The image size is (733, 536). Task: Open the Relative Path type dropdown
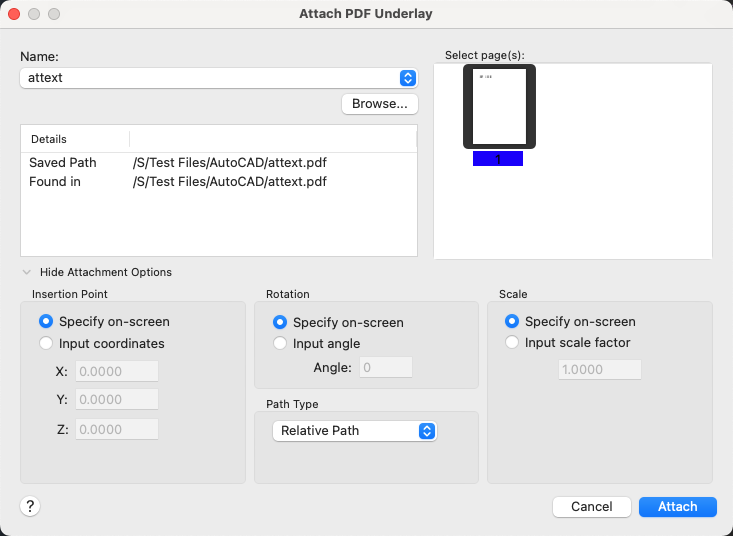point(355,431)
